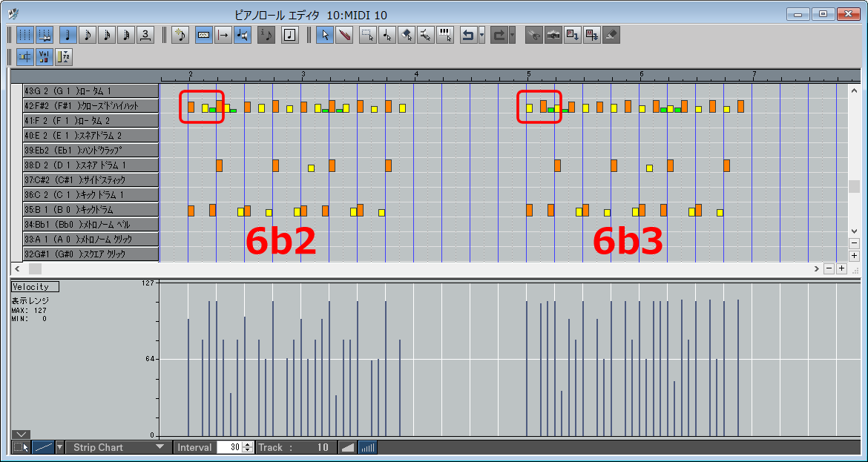Collapse the velocity pane with chevron button
Viewport: 868px width, 462px height.
[x=21, y=435]
